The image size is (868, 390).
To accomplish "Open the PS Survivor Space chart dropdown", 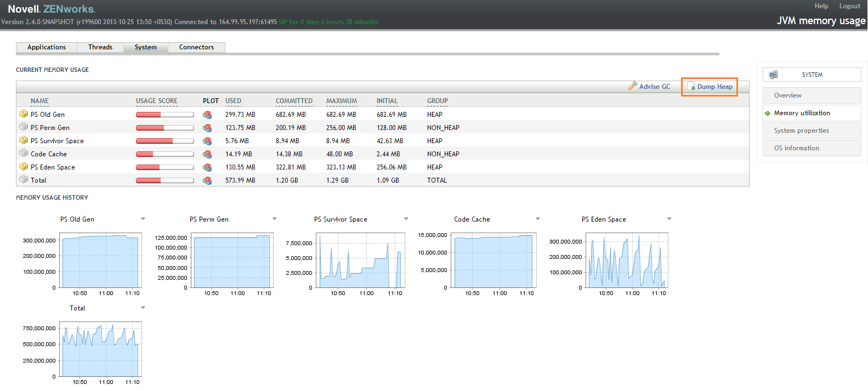I will pos(406,219).
